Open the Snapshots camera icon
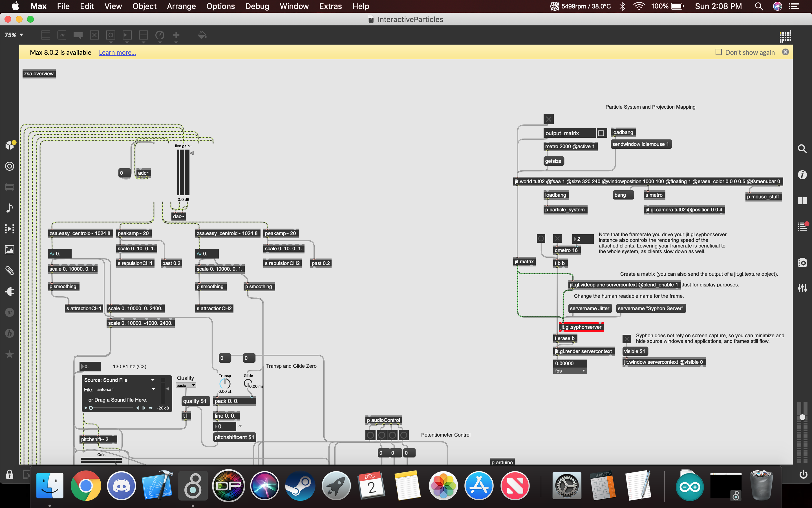 click(x=802, y=262)
